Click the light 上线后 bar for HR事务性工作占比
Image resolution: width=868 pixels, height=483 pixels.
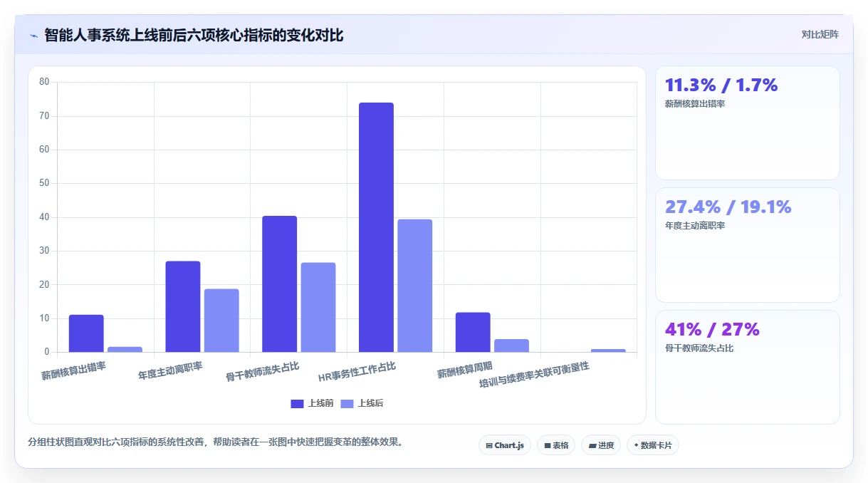pyautogui.click(x=415, y=286)
